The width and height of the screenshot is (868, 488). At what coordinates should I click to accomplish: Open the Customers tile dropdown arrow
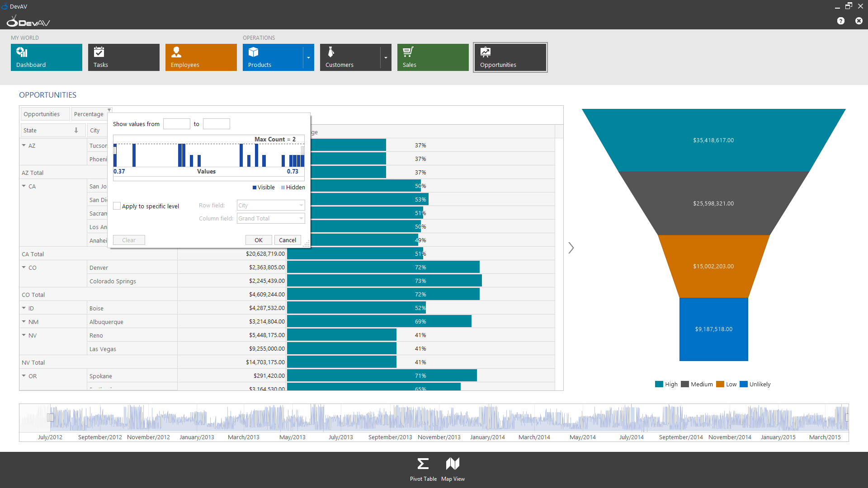386,58
